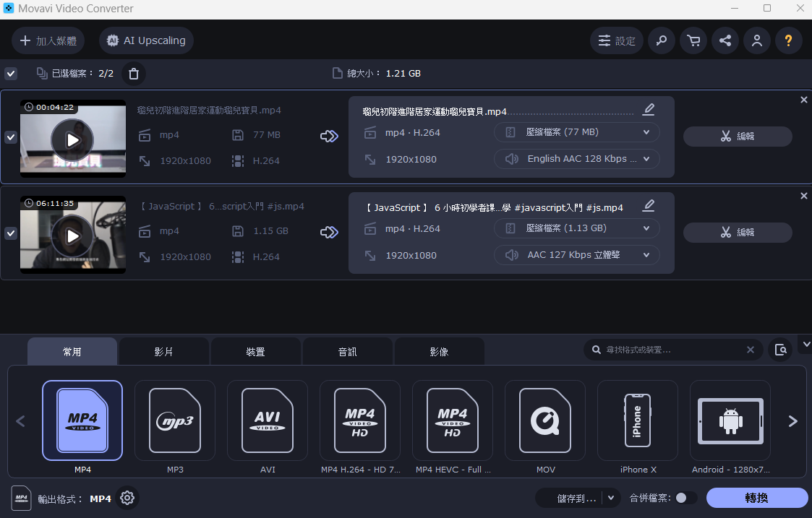Show next format presets with right arrow
The width and height of the screenshot is (812, 518).
coord(793,421)
